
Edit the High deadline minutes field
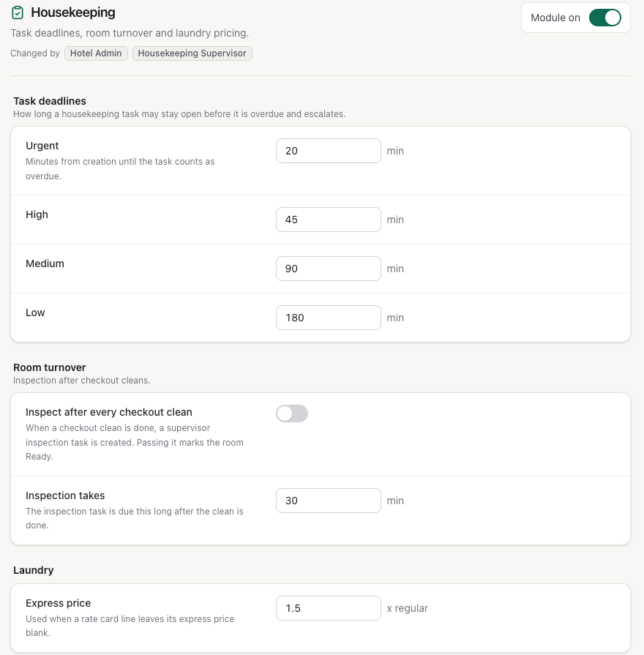click(x=329, y=220)
